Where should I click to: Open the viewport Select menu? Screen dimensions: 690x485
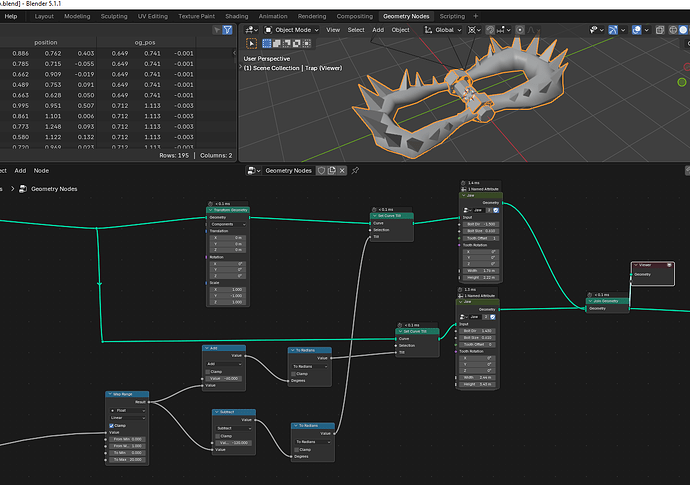(x=356, y=30)
